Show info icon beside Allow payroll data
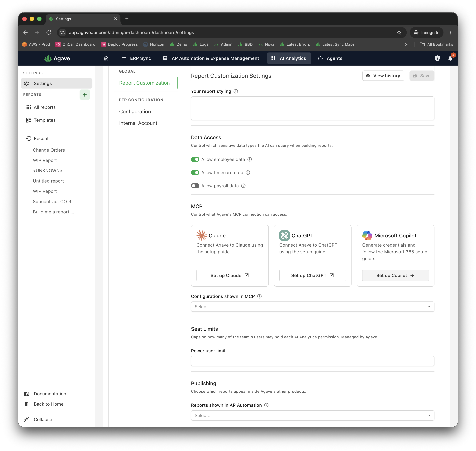Screen dimensions: 476x451 coord(243,186)
